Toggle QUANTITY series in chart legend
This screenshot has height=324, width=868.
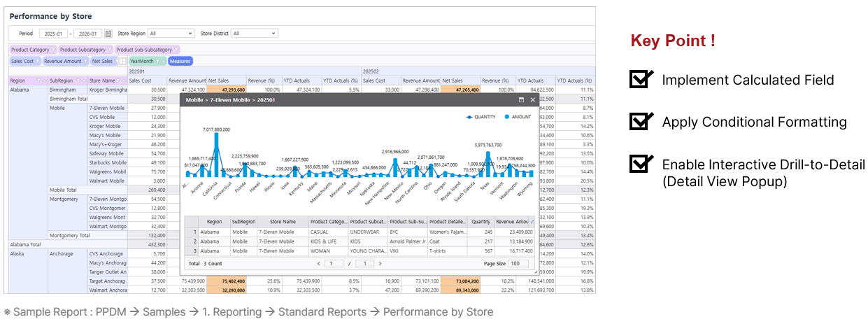tap(481, 117)
